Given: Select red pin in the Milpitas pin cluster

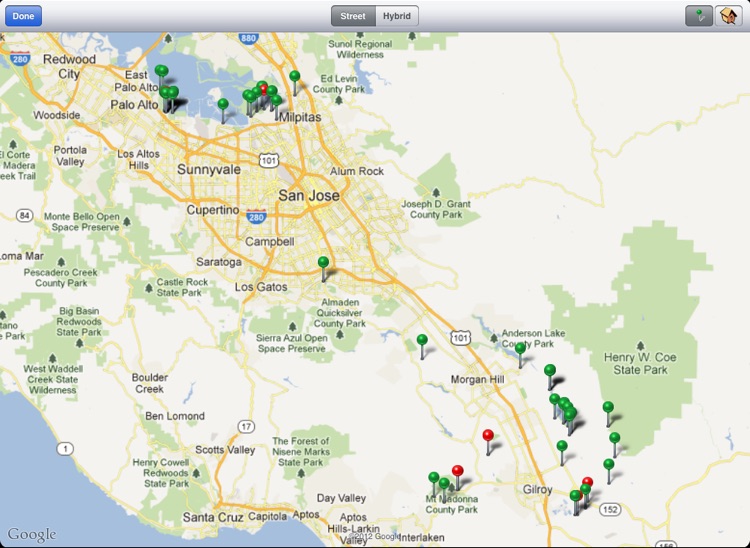Looking at the screenshot, I should pyautogui.click(x=264, y=89).
